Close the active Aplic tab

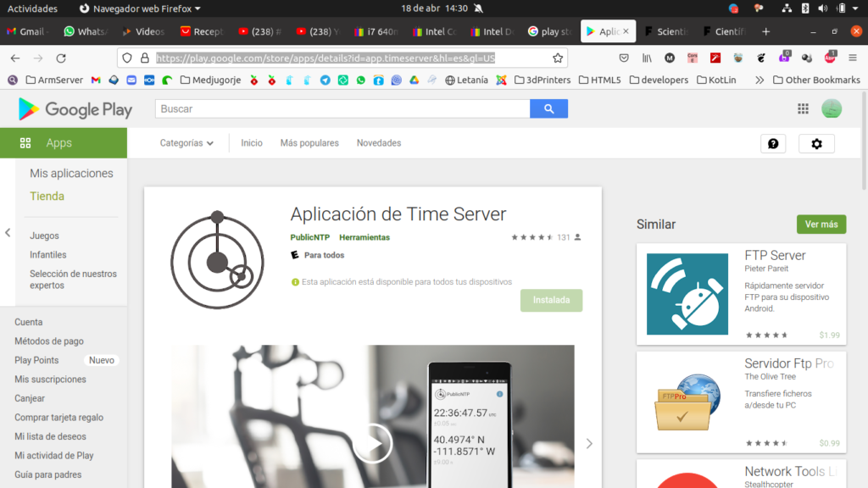click(626, 31)
